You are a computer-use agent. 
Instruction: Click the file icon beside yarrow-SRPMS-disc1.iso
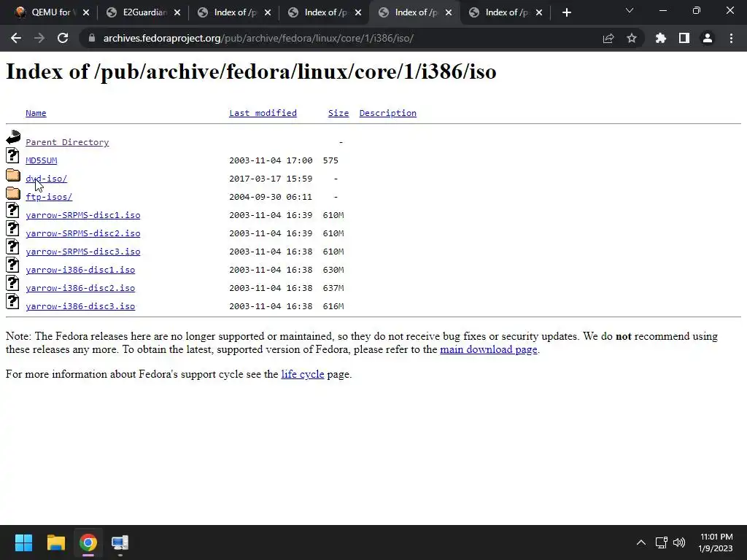[13, 210]
